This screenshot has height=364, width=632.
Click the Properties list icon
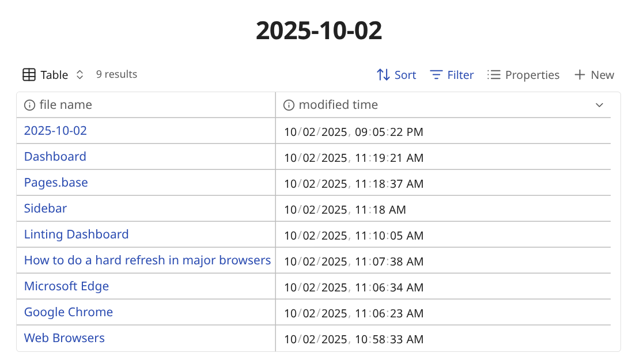(x=494, y=75)
